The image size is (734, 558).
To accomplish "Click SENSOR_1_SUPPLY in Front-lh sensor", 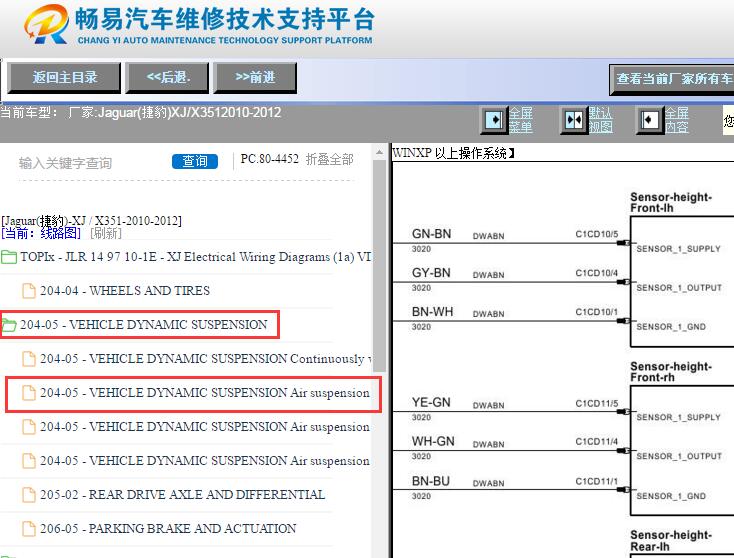I will (x=678, y=249).
